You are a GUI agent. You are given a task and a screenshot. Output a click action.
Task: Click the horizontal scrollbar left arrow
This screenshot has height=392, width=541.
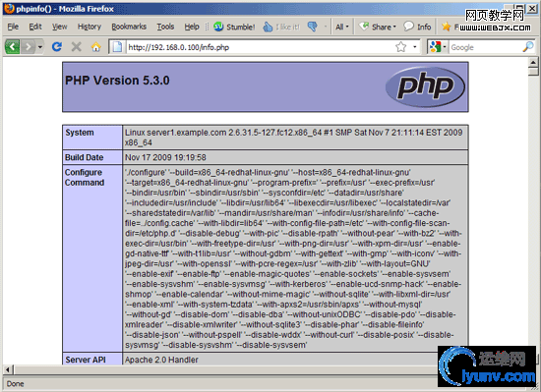[x=8, y=370]
